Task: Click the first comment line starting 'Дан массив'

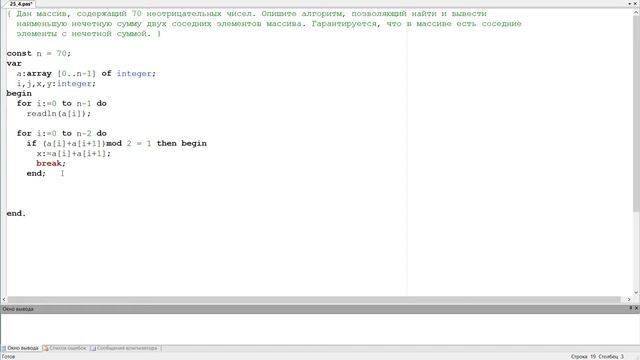Action: (x=247, y=13)
